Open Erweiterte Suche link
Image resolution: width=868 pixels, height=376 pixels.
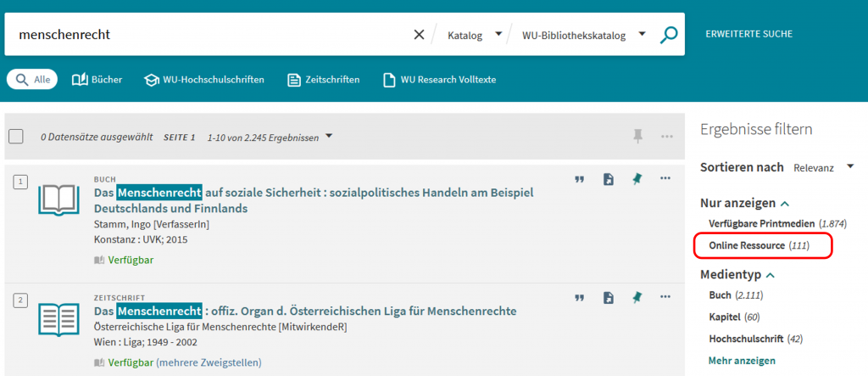tap(749, 35)
